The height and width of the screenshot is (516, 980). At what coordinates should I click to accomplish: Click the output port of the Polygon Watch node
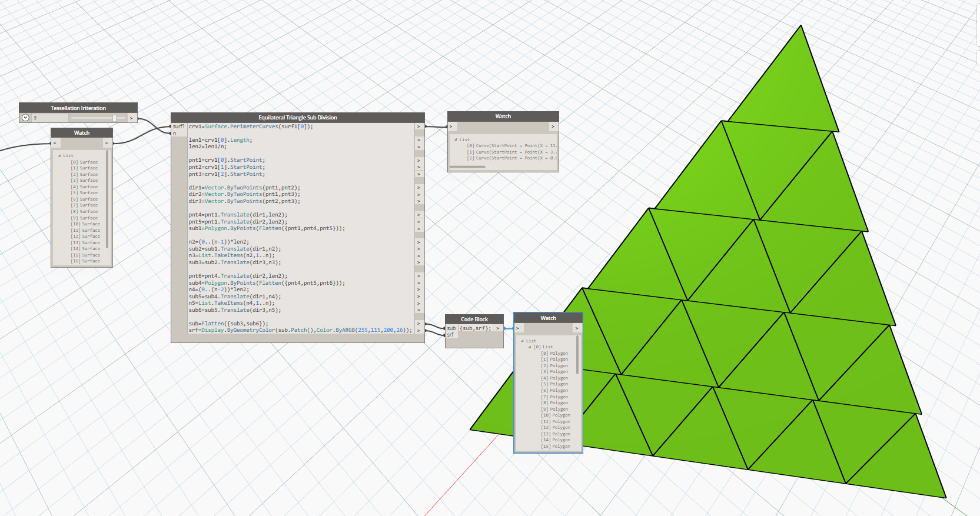[x=576, y=328]
